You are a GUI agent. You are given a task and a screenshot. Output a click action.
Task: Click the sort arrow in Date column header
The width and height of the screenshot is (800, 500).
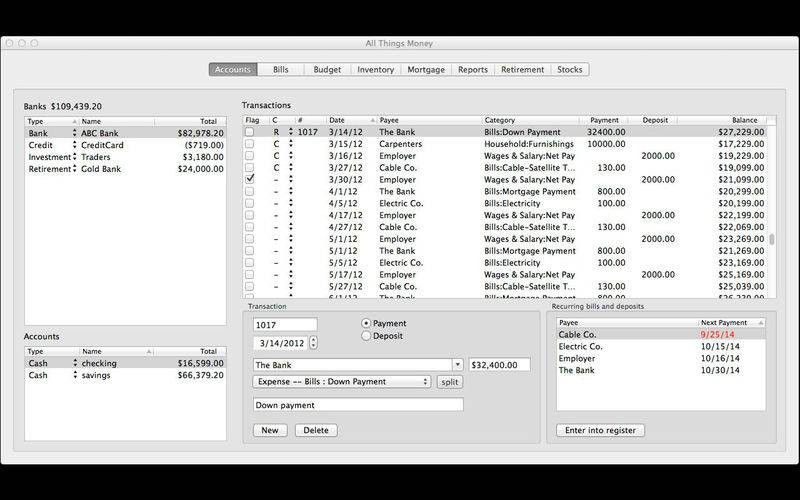pyautogui.click(x=373, y=120)
